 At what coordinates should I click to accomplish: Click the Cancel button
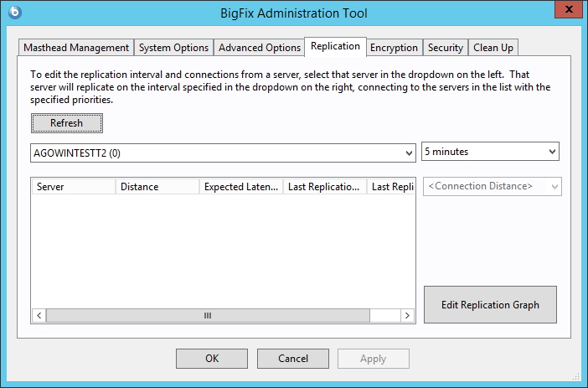coord(293,359)
